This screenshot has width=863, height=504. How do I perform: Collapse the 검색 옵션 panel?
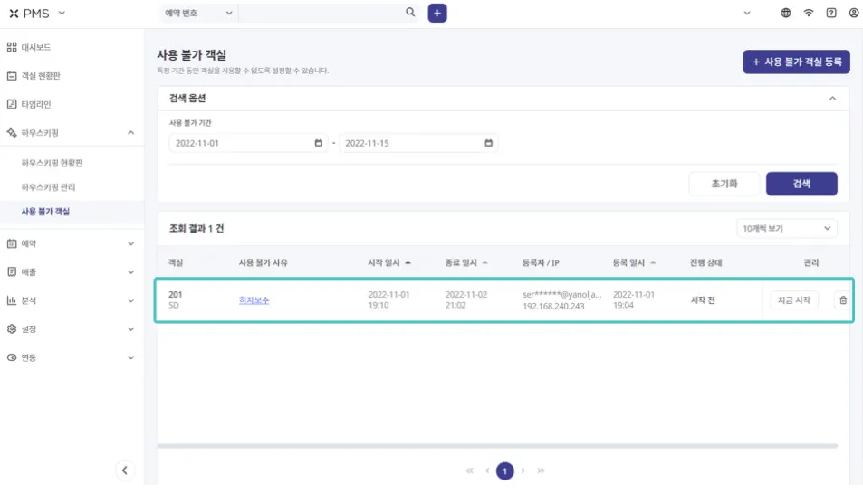(x=832, y=98)
